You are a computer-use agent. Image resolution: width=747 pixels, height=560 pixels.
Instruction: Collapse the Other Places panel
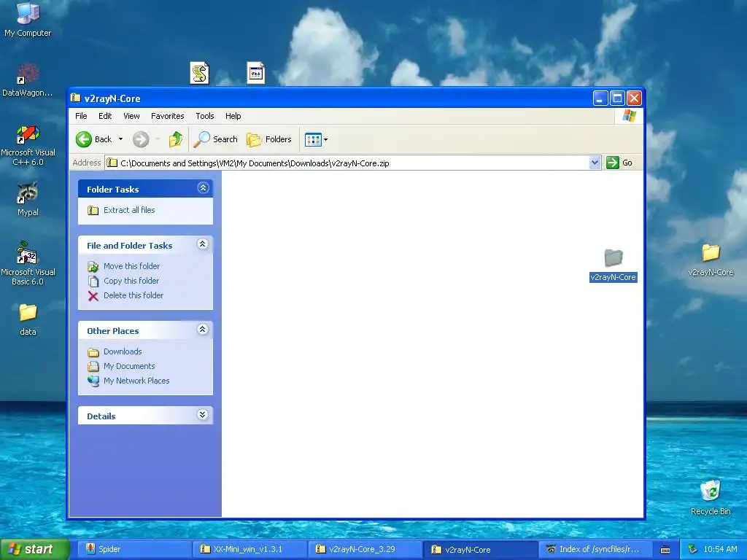click(x=203, y=330)
